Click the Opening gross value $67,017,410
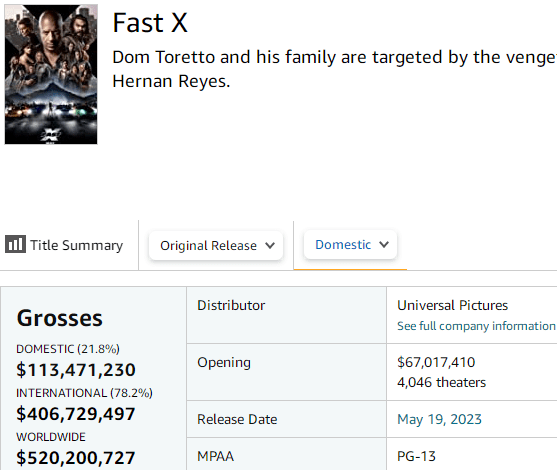 [x=436, y=362]
